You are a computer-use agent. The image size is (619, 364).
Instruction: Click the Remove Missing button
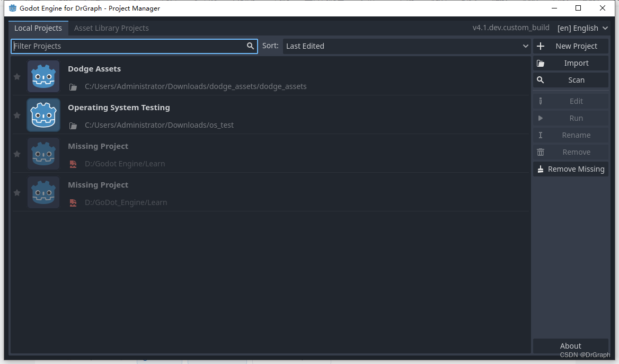point(570,169)
